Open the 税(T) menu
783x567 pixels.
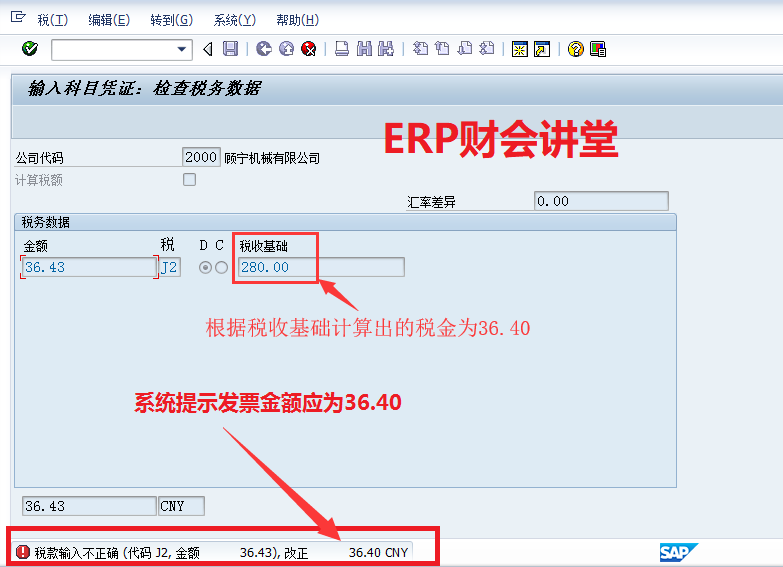point(52,20)
